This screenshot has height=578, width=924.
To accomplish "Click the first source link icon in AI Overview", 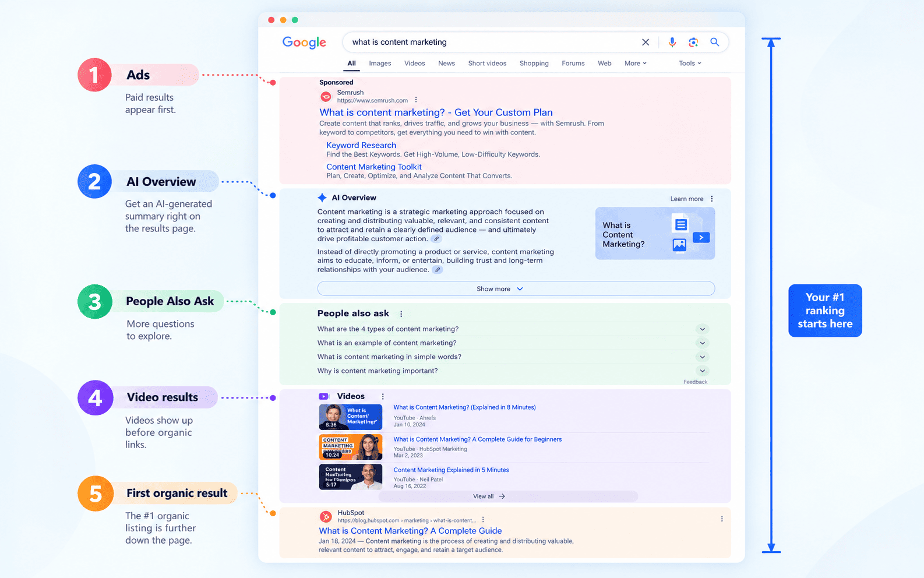I will [436, 239].
